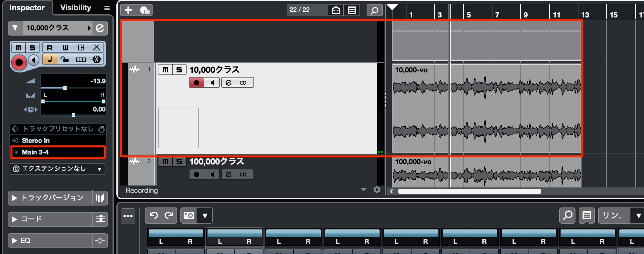Open the find tracks magnifier icon

(374, 10)
